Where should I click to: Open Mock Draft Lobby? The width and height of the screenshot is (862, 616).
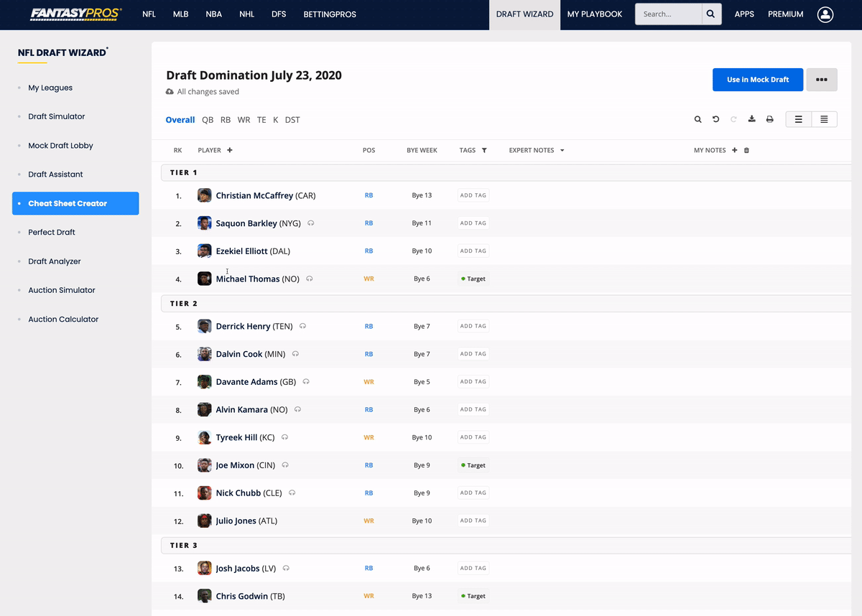pyautogui.click(x=61, y=146)
